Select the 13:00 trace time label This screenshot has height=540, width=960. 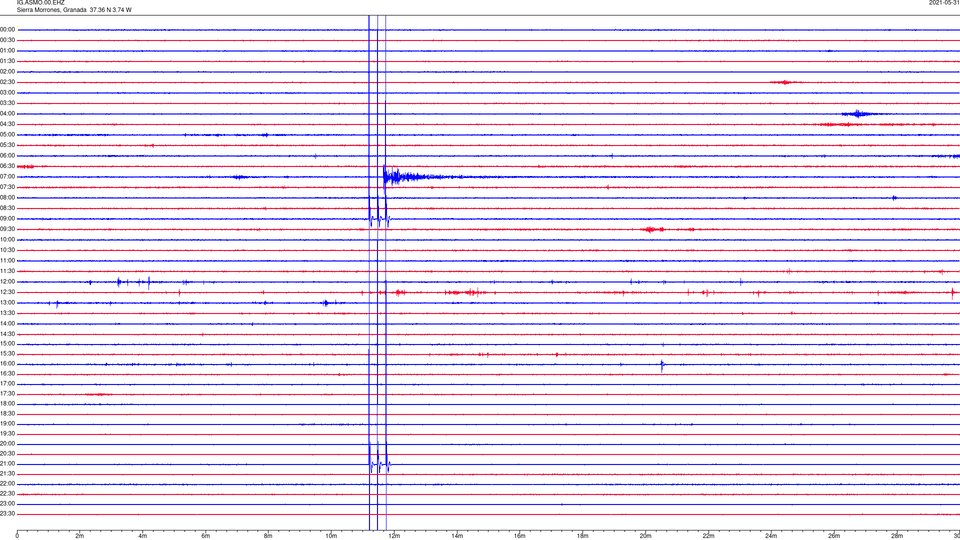click(8, 302)
